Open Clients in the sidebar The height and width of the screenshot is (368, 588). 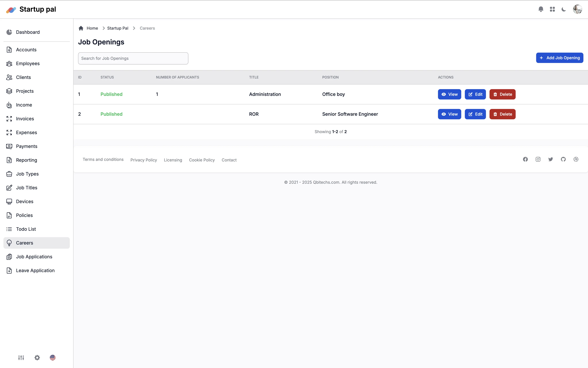[x=36, y=77]
